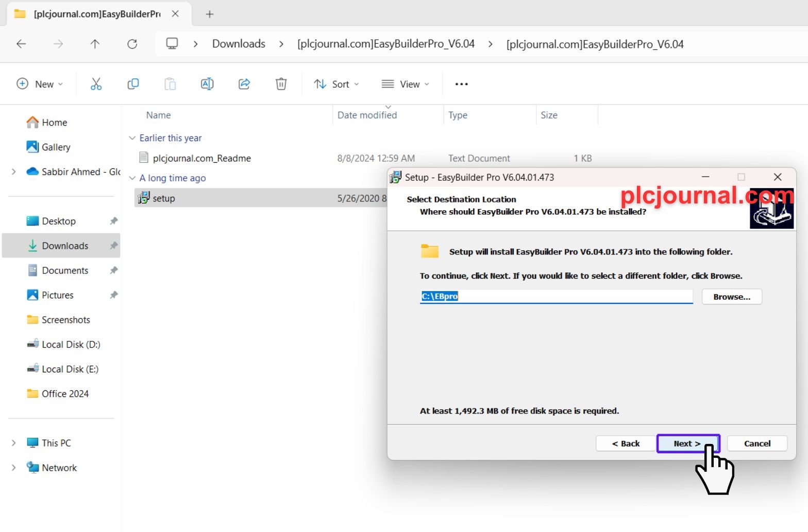
Task: Open the View dropdown menu
Action: click(405, 84)
